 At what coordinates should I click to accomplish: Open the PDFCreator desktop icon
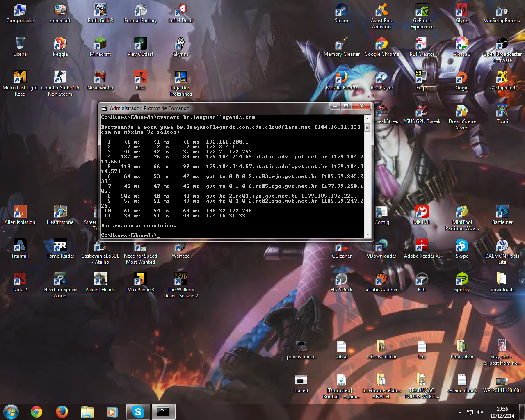[422, 47]
